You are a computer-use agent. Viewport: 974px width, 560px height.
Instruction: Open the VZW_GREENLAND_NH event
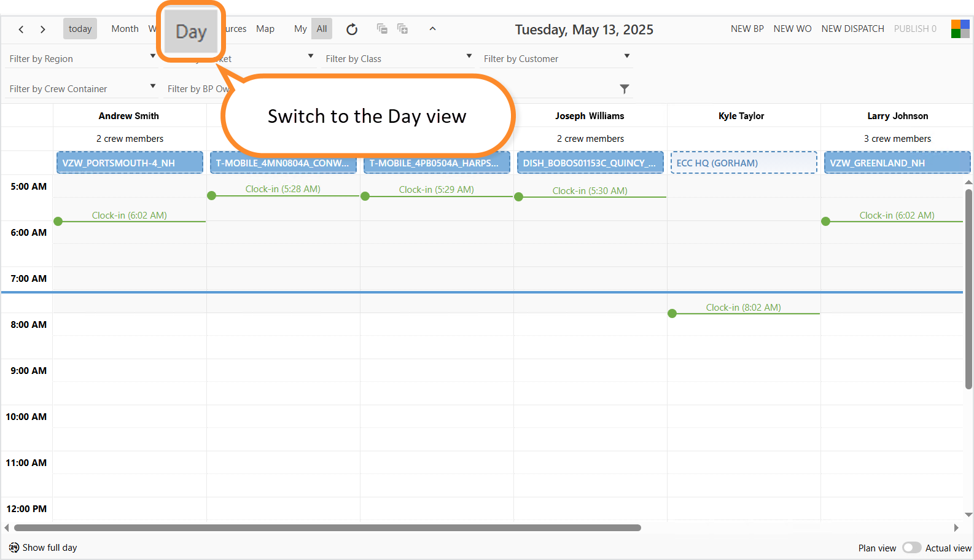tap(897, 163)
